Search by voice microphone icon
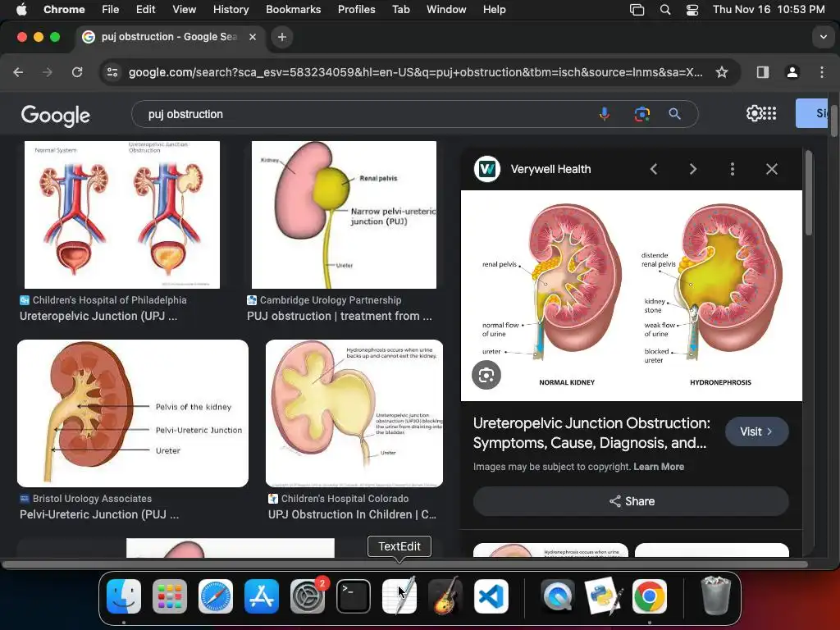This screenshot has height=630, width=840. tap(605, 113)
